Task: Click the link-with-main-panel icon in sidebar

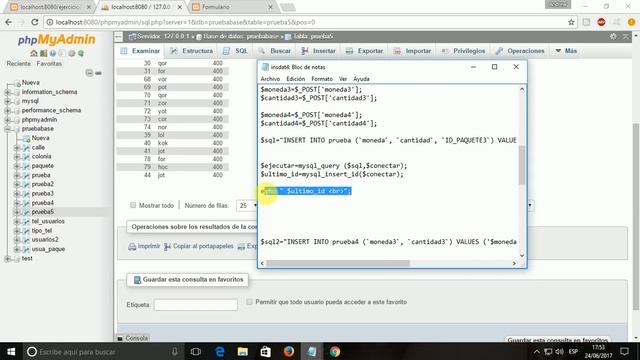Action: point(98,73)
